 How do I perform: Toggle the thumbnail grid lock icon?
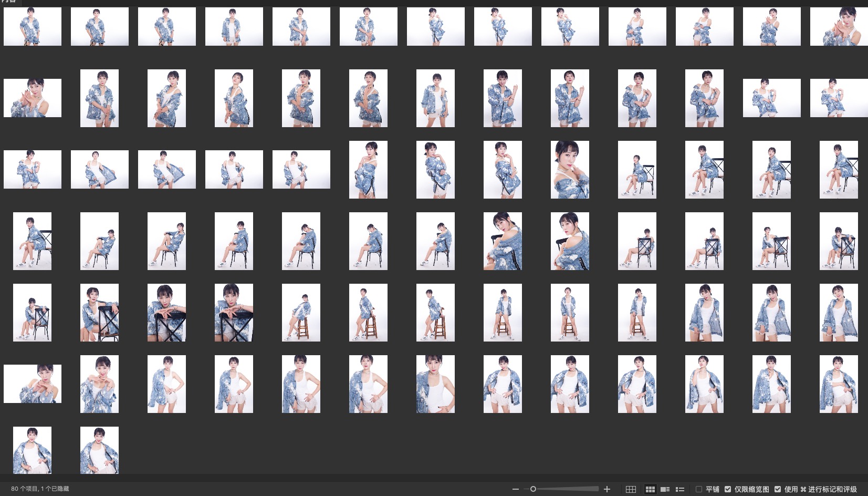tap(631, 489)
